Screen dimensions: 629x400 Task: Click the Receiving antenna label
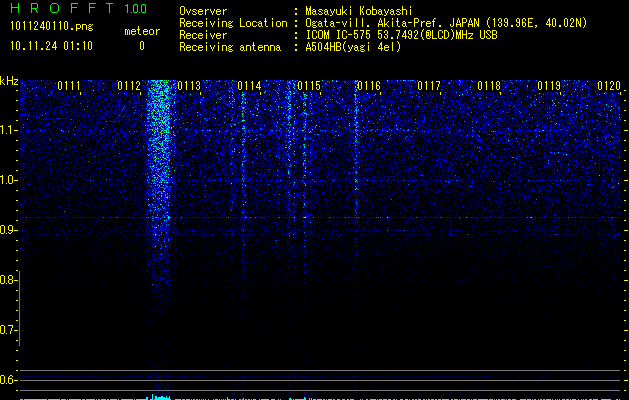pos(230,47)
